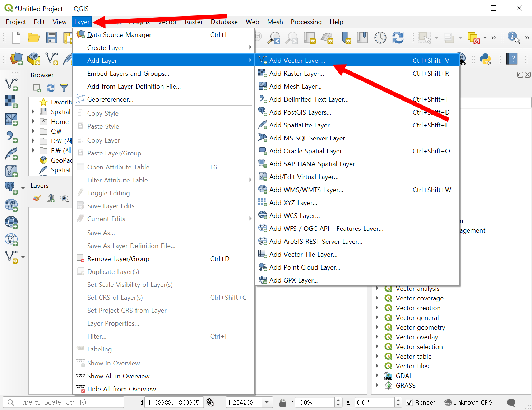The image size is (532, 410).
Task: Choose Add Point Cloud Layer entry
Action: tap(357, 267)
